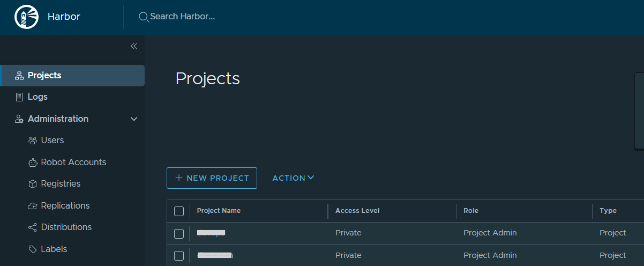Collapse the Administration section chevron
Screen dimensions: 644x266
tap(134, 119)
